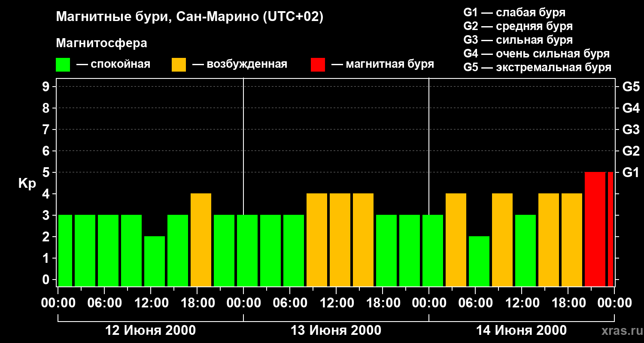Select the wide red Kp 5 bar on 14 Июня
The width and height of the screenshot is (644, 343).
(x=595, y=229)
